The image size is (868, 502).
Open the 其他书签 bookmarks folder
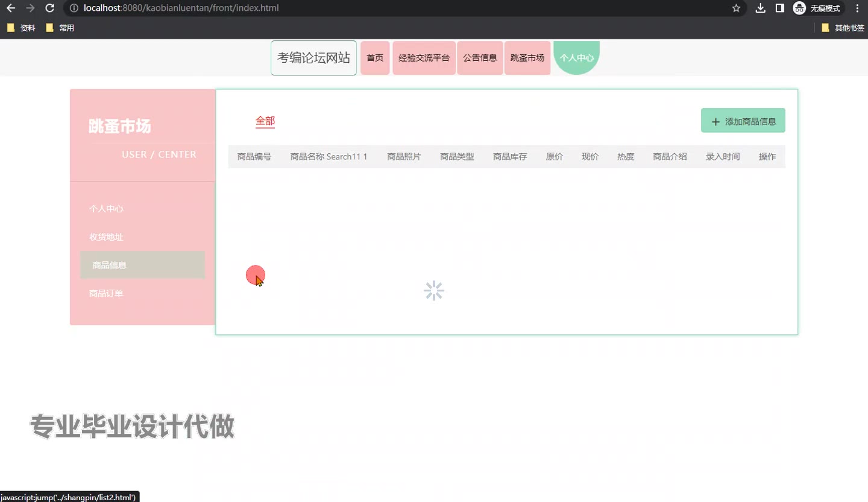point(843,28)
